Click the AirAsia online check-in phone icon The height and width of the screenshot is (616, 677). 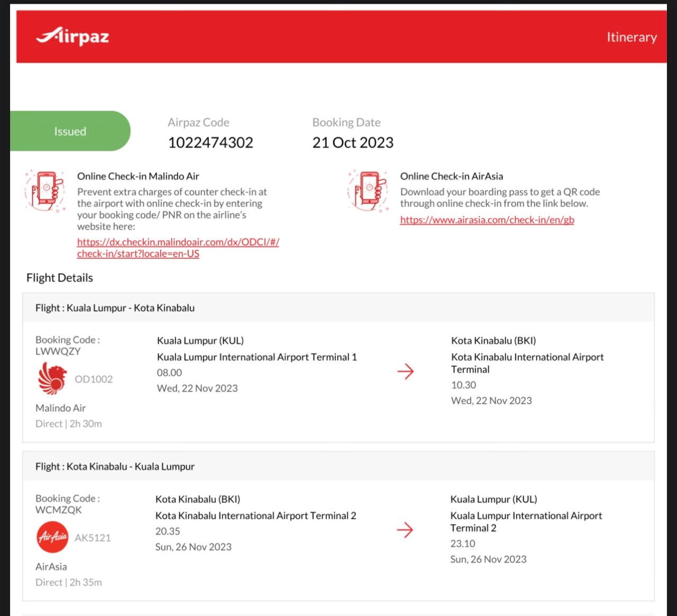coord(369,191)
